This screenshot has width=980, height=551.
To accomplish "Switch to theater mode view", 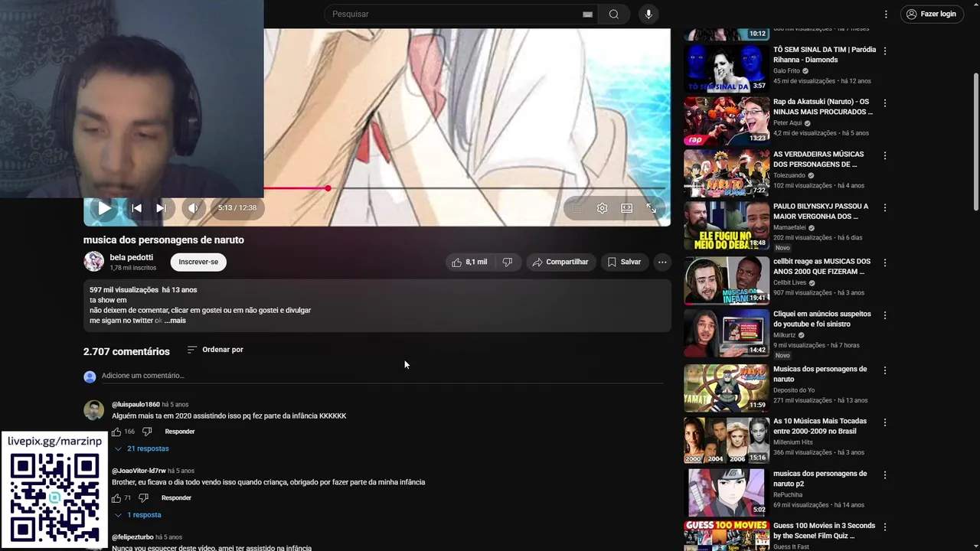I will 627,208.
